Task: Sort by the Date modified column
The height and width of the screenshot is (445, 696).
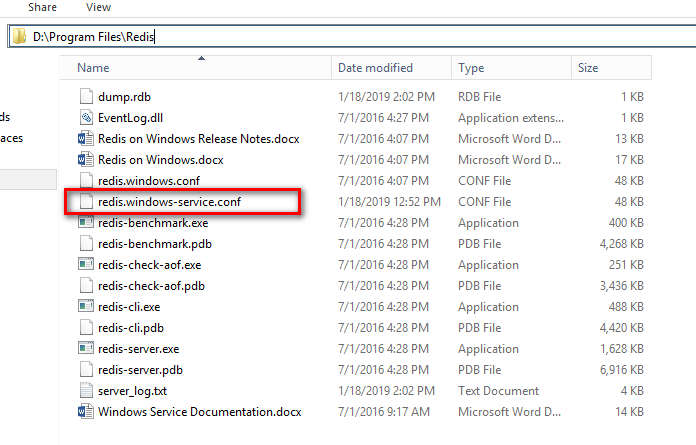Action: point(392,68)
